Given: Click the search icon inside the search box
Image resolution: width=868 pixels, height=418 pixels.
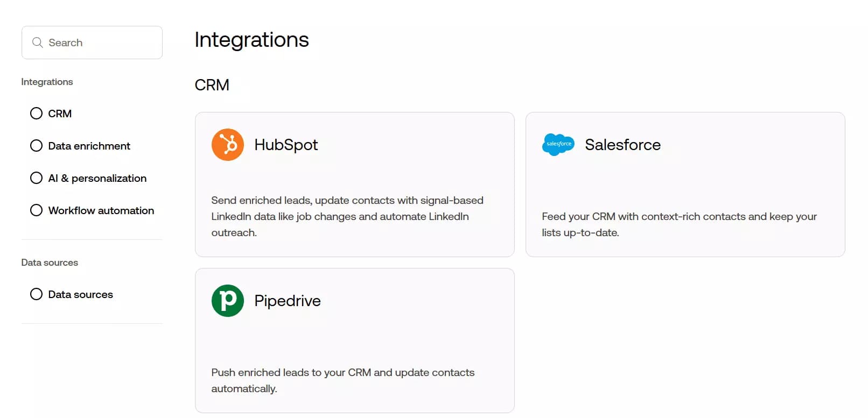Looking at the screenshot, I should tap(37, 42).
